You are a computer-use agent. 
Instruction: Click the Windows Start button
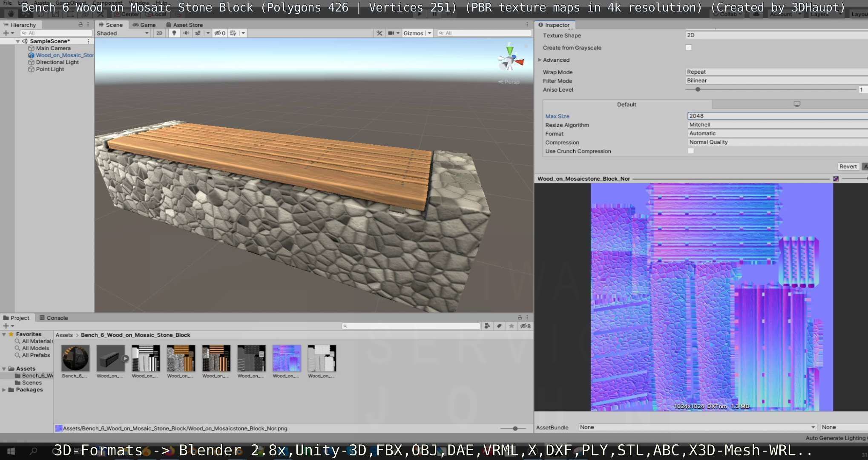click(x=11, y=451)
